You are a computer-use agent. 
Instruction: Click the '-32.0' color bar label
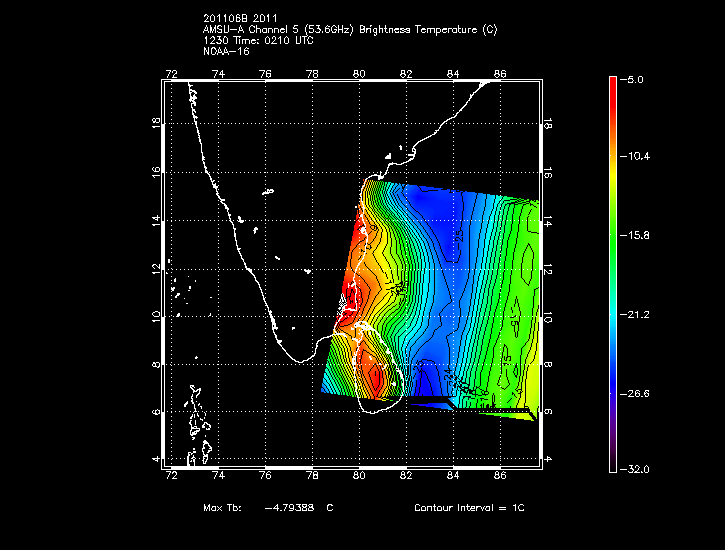pos(634,470)
